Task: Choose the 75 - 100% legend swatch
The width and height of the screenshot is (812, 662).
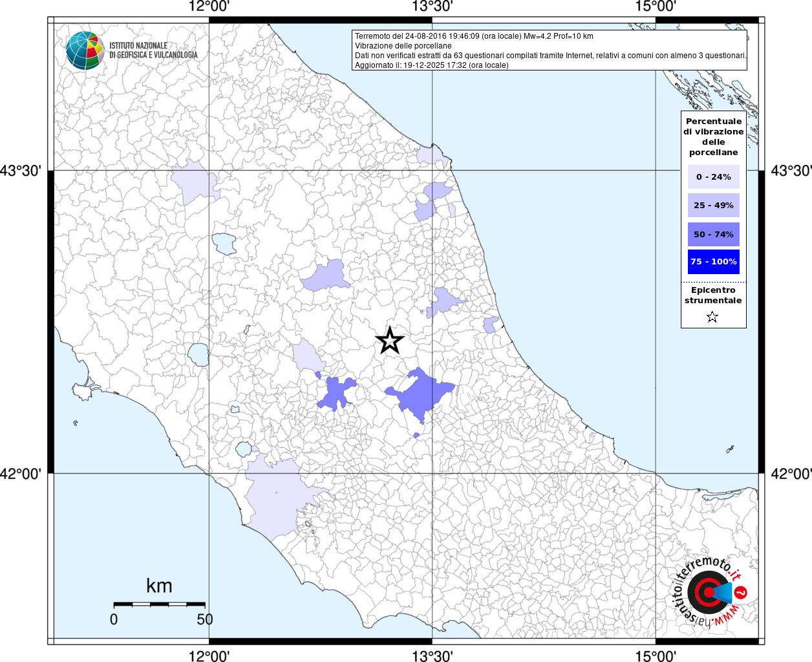Action: (x=713, y=262)
